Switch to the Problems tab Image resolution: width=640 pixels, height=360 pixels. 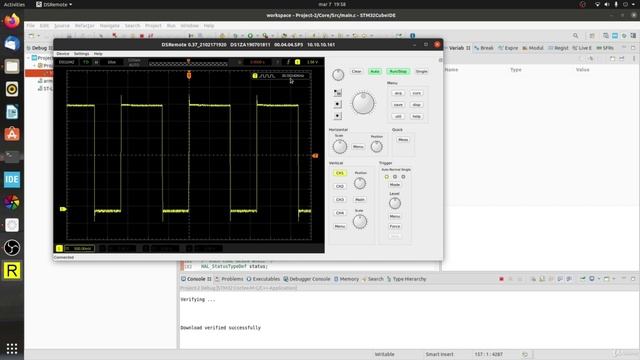229,279
